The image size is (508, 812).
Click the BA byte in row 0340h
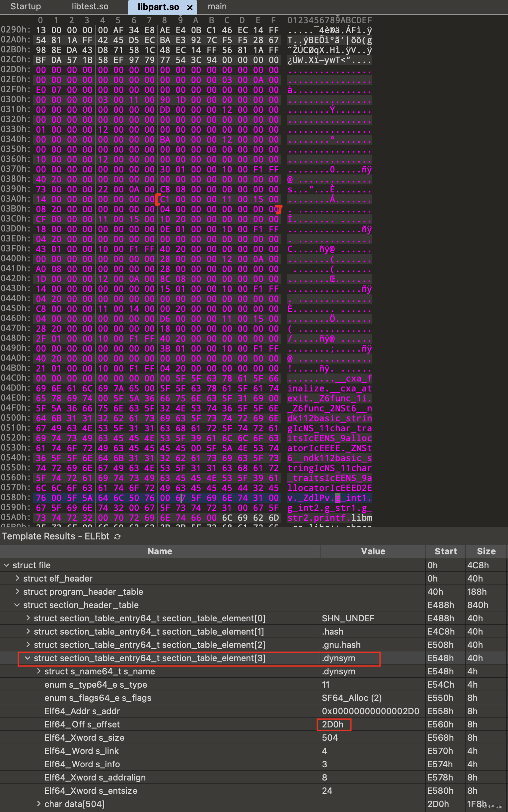tap(165, 139)
